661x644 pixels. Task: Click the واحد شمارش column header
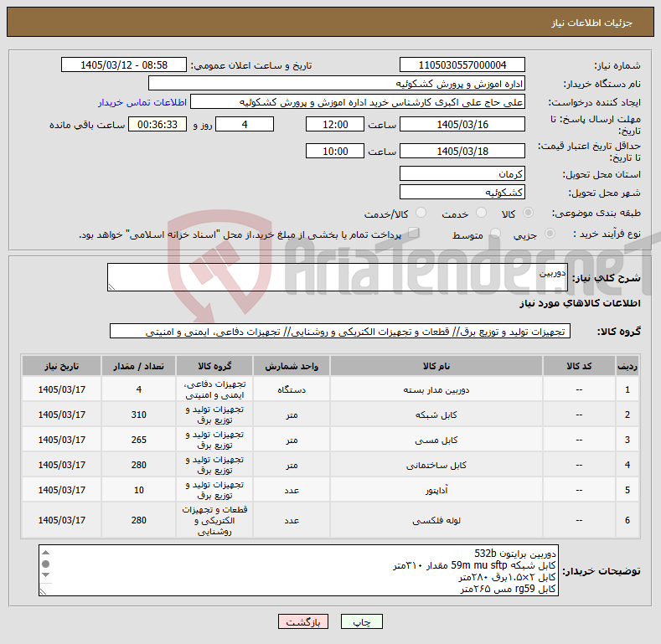[x=292, y=366]
